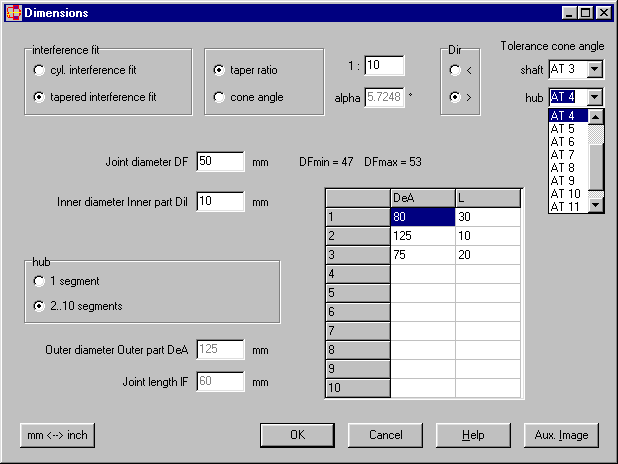618x464 pixels.
Task: Select the '<' direction radio button
Action: tap(455, 71)
